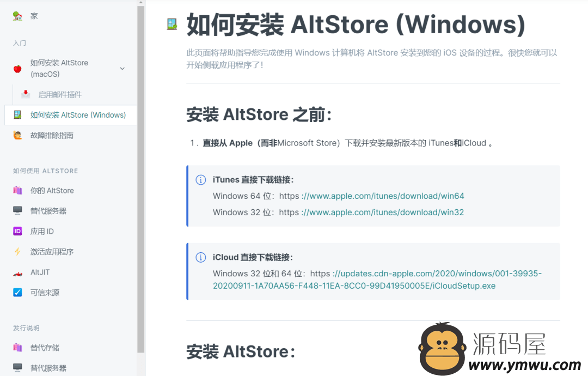Image resolution: width=588 pixels, height=376 pixels.
Task: Open 如何安装 AltStore (macOS) page
Action: (59, 68)
